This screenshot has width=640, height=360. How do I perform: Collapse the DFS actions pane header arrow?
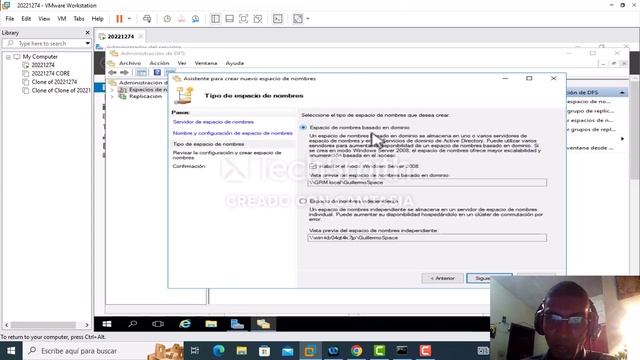point(622,93)
